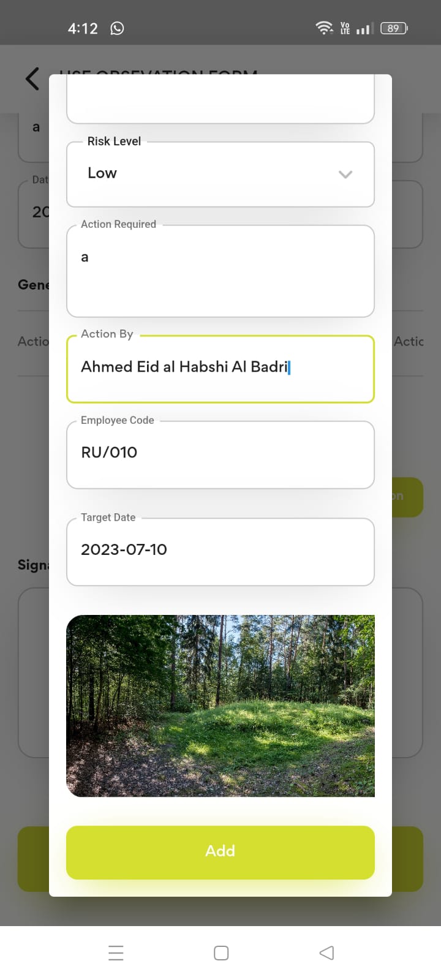Tap the clock time in status bar

point(83,28)
